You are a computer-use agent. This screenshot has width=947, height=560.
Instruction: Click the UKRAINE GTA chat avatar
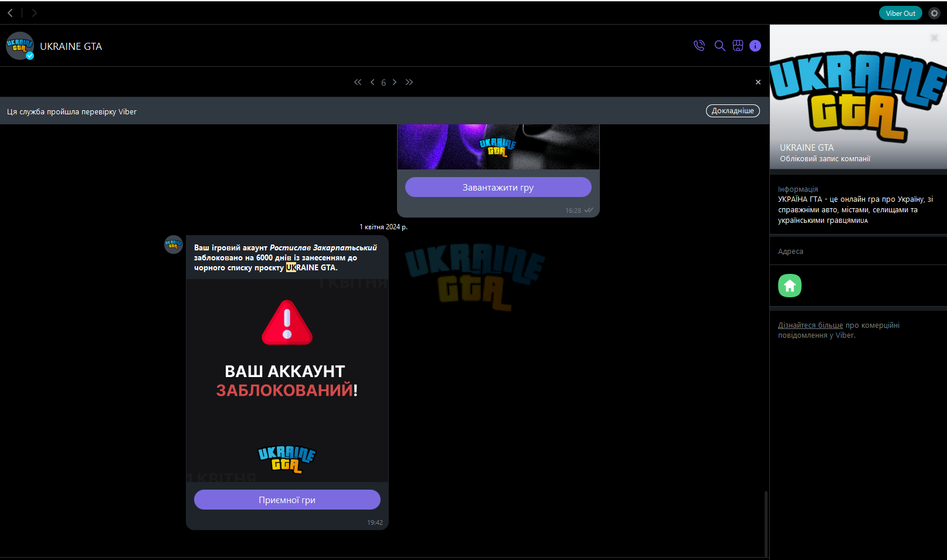20,46
